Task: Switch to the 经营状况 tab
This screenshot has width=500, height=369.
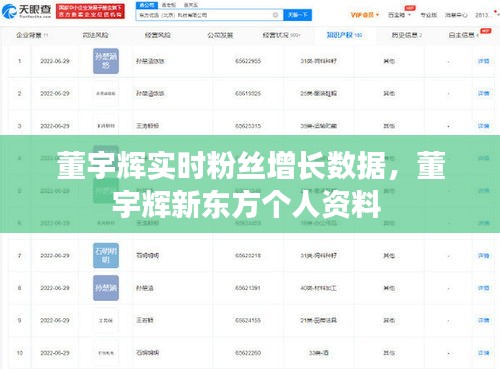Action: tap(281, 35)
